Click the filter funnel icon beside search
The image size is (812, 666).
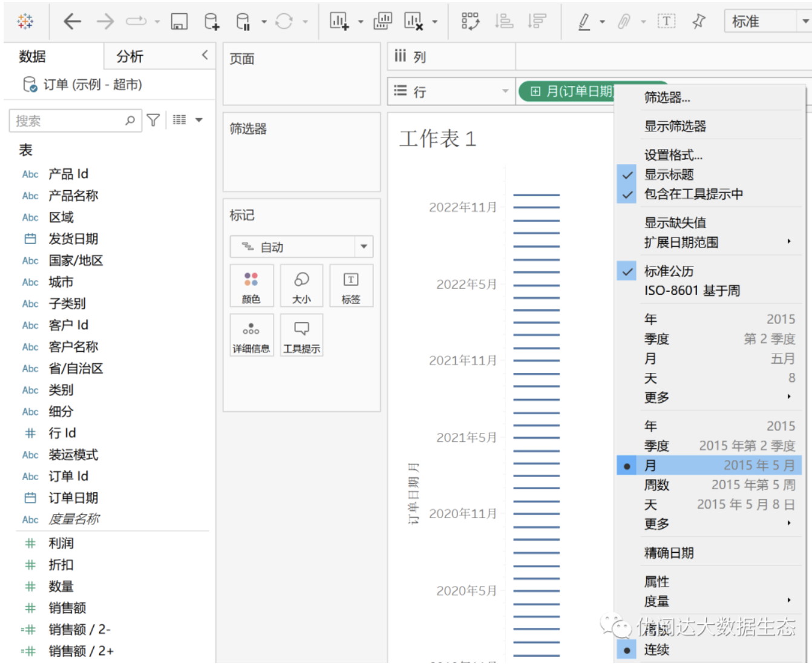point(154,120)
